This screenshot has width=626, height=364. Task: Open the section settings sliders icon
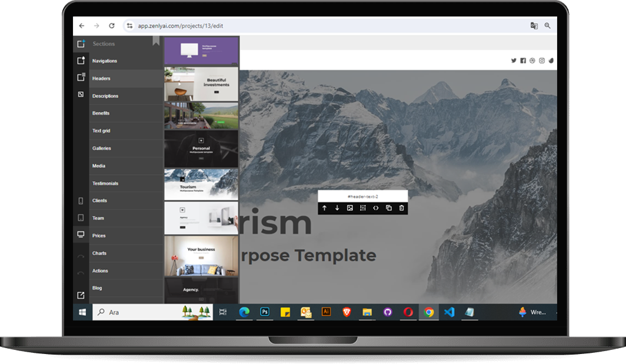[363, 208]
